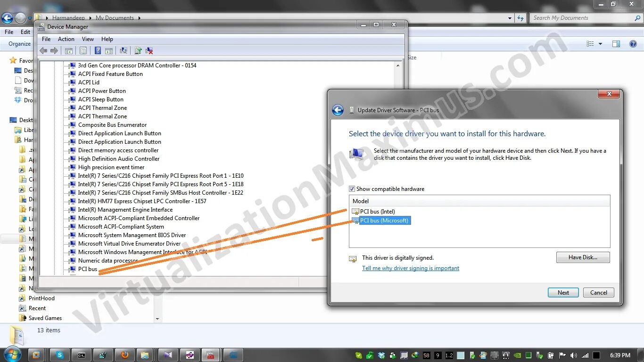Viewport: 644px width, 362px height.
Task: Open Skype from the taskbar
Action: pyautogui.click(x=60, y=355)
